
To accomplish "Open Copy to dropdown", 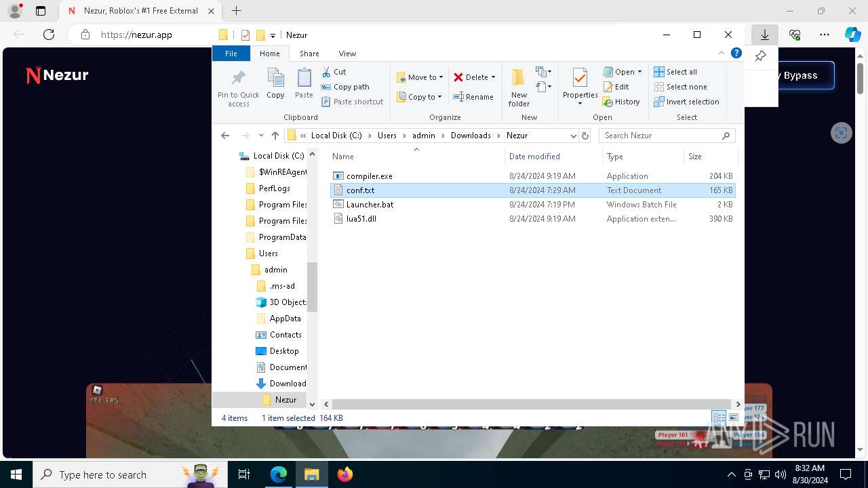I will click(420, 97).
